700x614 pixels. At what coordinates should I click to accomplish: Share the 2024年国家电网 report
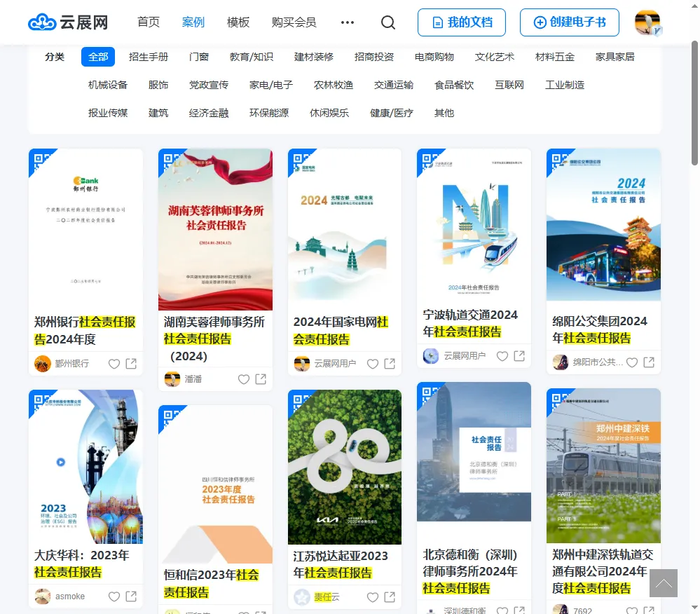[x=390, y=364]
